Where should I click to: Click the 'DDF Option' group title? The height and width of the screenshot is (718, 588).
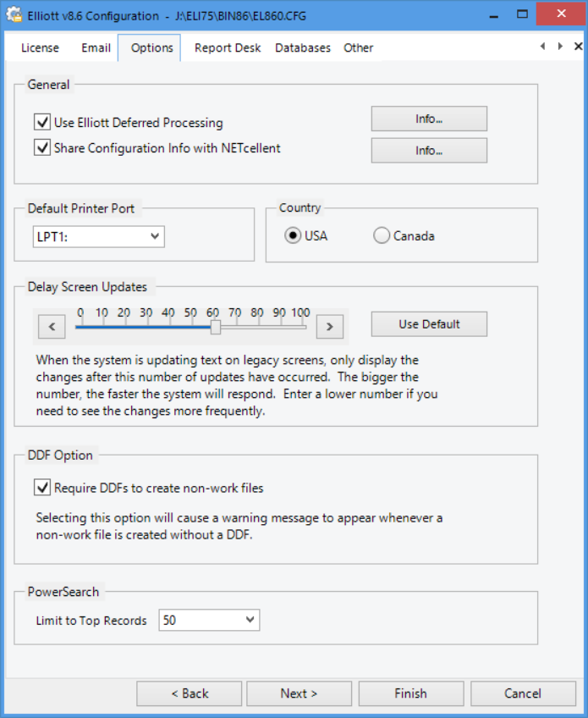pos(60,456)
